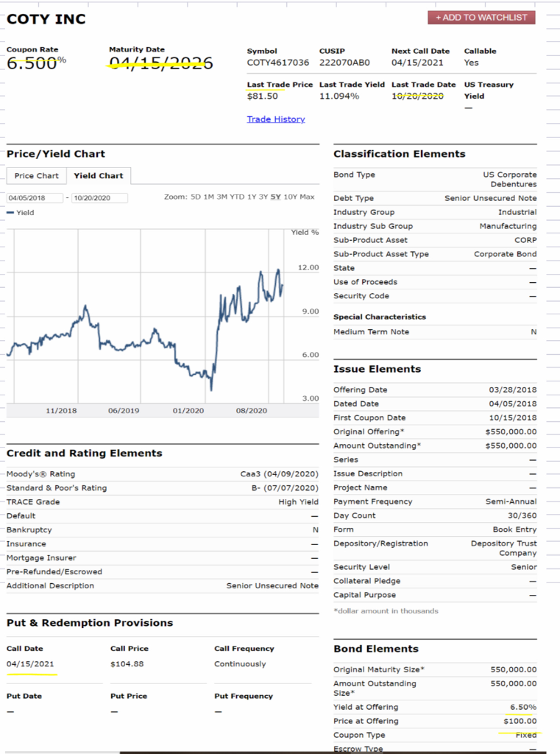
Task: Click the Add to Watchlist button
Action: click(481, 18)
